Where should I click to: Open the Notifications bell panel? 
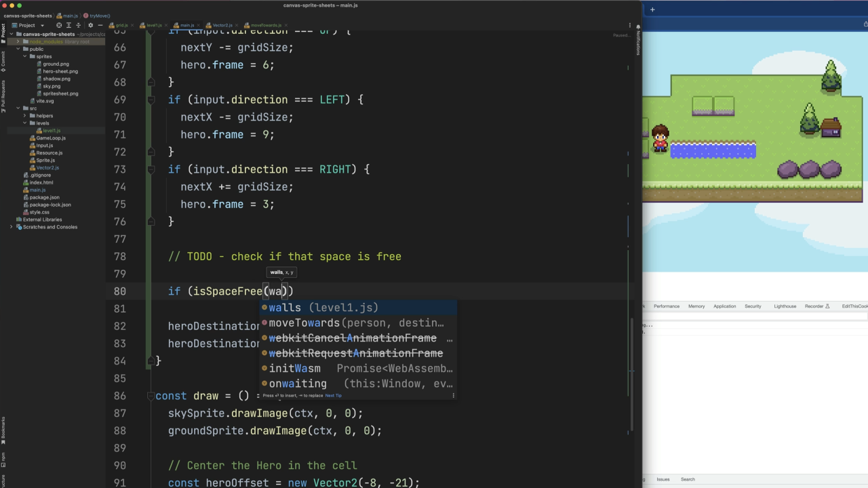637,40
